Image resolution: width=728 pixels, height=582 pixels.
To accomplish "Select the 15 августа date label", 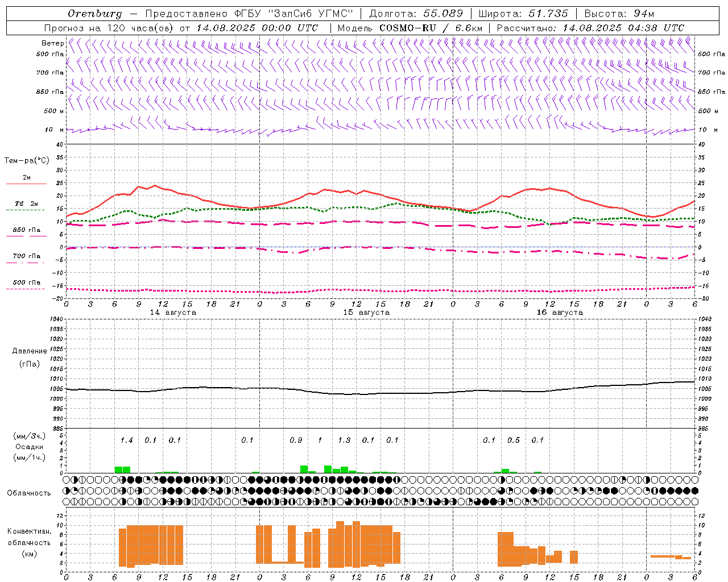I will coord(366,313).
